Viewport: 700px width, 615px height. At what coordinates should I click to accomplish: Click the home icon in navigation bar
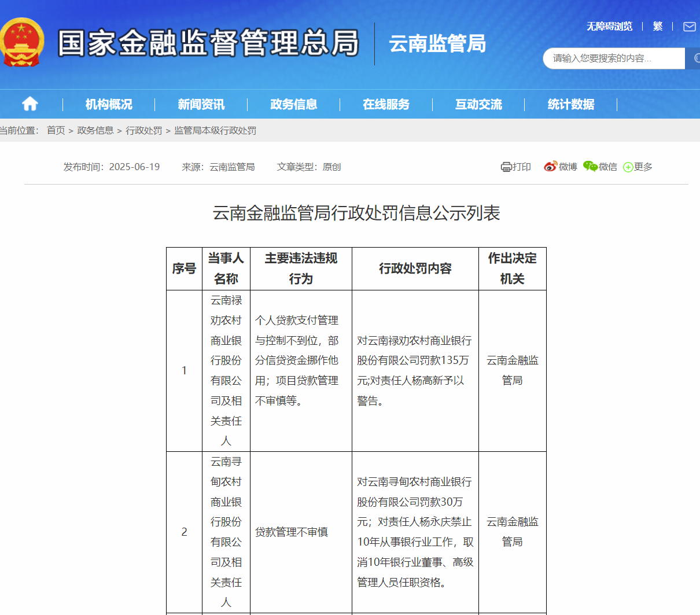click(x=30, y=104)
